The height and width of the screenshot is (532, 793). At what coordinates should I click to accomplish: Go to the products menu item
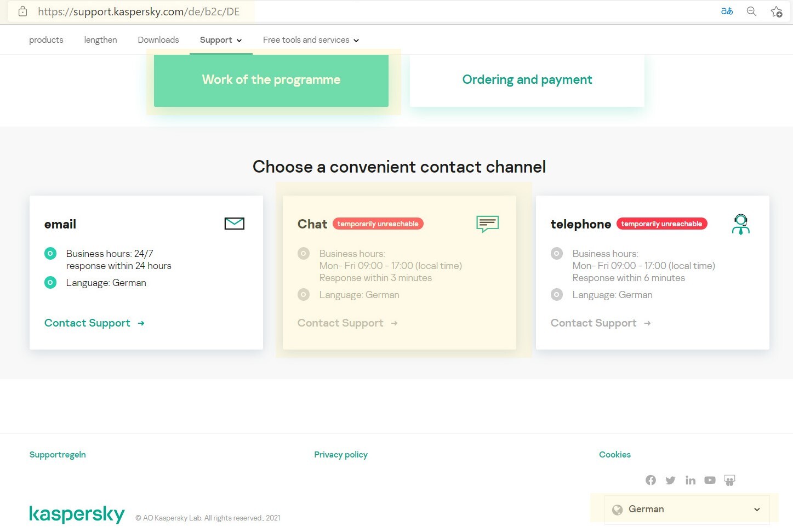[46, 40]
